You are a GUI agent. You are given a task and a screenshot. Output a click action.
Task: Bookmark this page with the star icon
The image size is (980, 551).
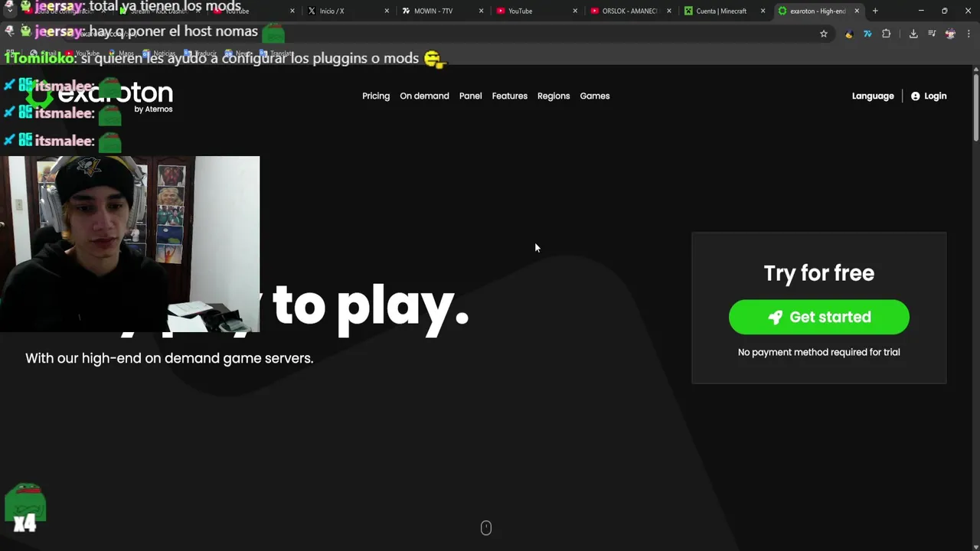pos(824,34)
